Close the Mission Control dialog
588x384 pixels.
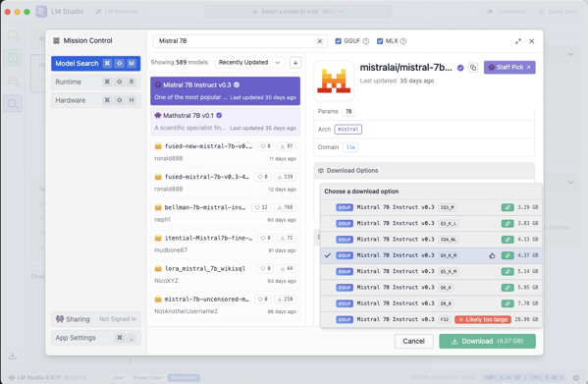531,41
